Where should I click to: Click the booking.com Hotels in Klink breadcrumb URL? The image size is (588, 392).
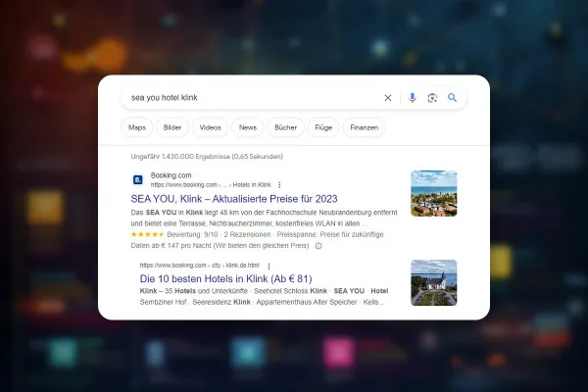pos(211,185)
